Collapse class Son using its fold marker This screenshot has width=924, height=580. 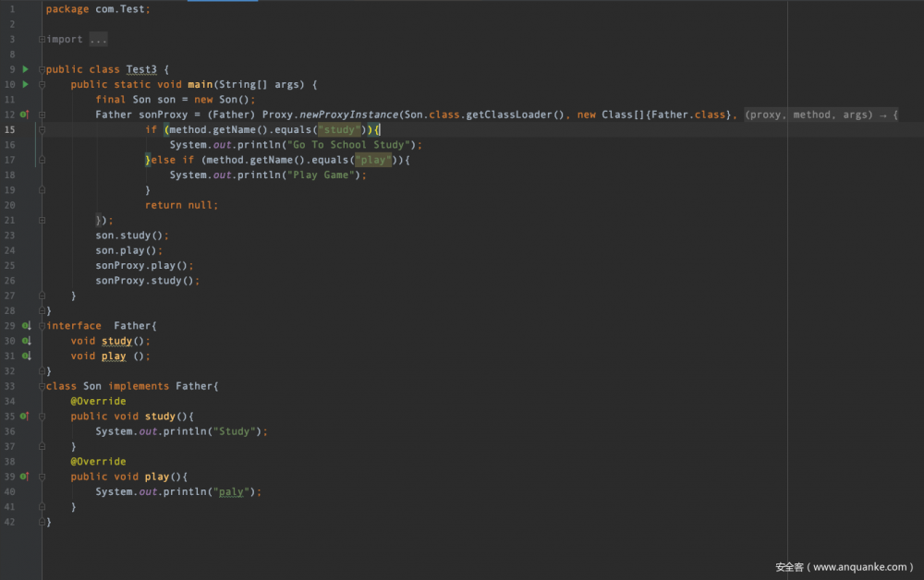tap(41, 386)
